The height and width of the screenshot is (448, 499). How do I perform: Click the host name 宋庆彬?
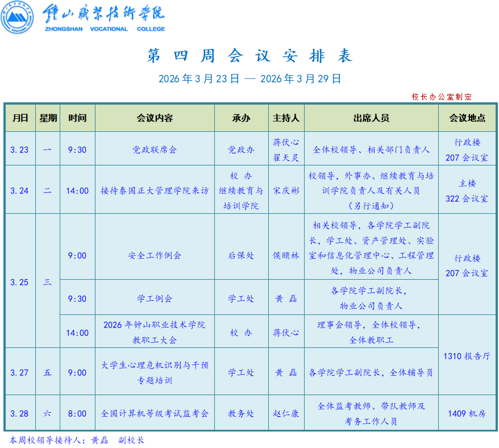(x=286, y=190)
